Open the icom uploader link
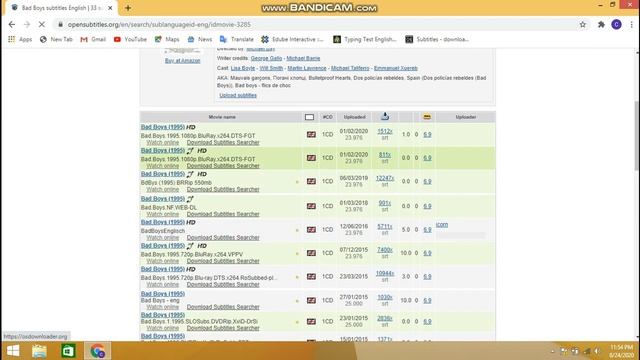Image resolution: width=640 pixels, height=360 pixels. tap(442, 225)
